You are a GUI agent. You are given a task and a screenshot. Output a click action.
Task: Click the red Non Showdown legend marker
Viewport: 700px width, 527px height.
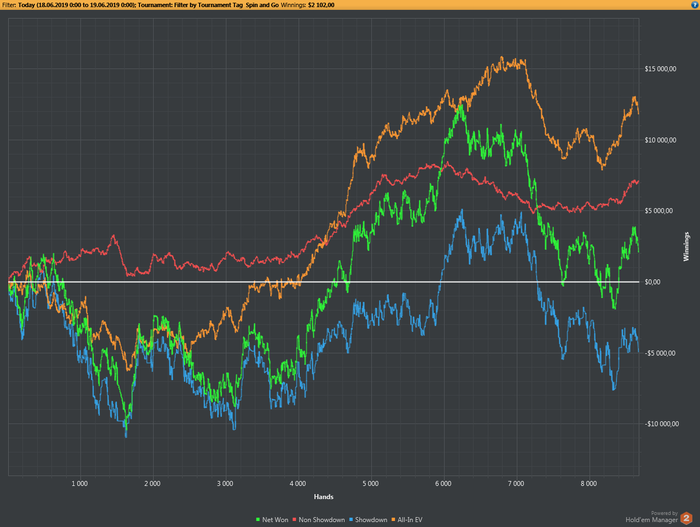click(293, 519)
